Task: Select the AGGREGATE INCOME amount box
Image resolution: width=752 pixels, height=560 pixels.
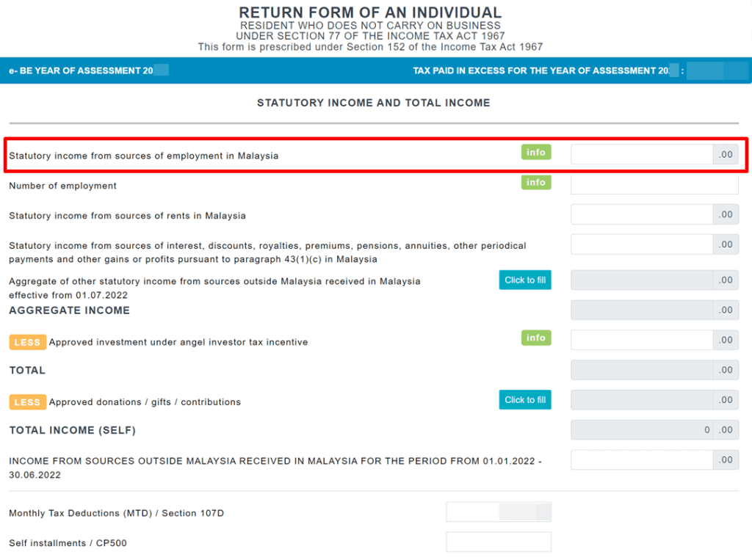Action: tap(641, 310)
